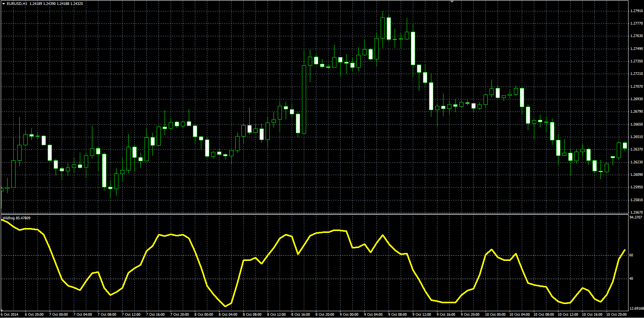The image size is (644, 318).
Task: Select the highest candle of the chart near 1.27910
Action: coord(383,28)
